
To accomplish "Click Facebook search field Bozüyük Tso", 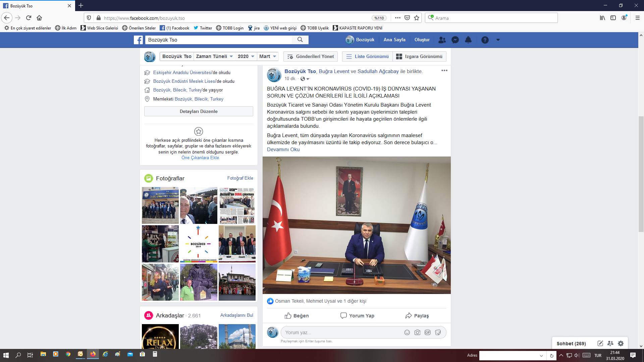I will pos(219,40).
